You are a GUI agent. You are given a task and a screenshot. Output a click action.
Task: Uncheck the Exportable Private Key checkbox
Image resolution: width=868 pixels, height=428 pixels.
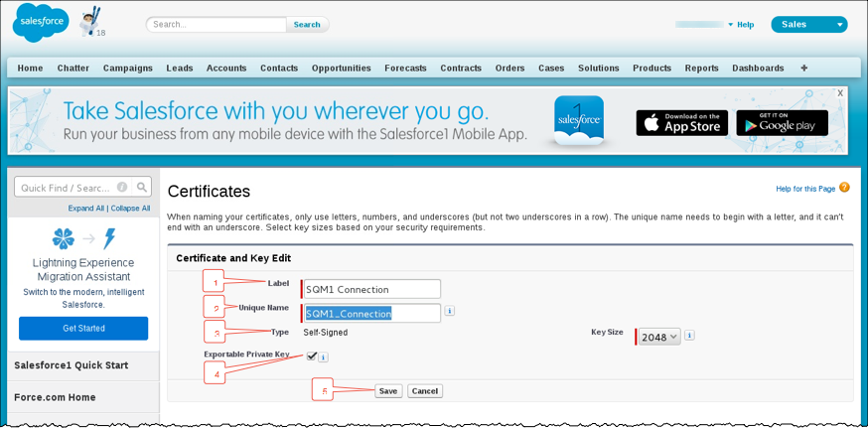pos(311,357)
